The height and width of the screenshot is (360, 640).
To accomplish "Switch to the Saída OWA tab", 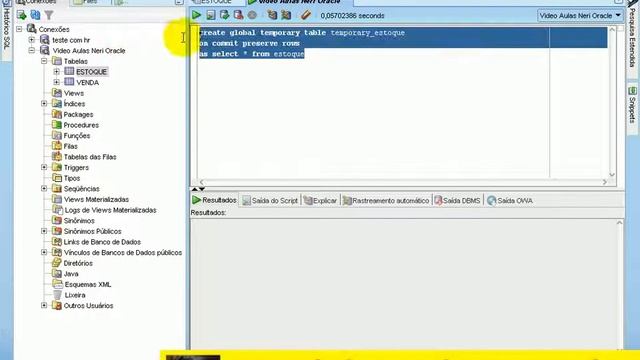I will (510, 200).
